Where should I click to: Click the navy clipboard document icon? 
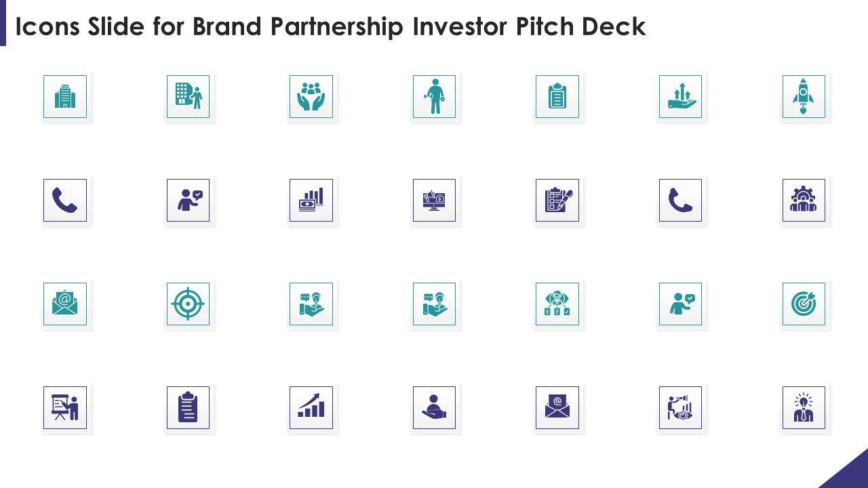[188, 408]
